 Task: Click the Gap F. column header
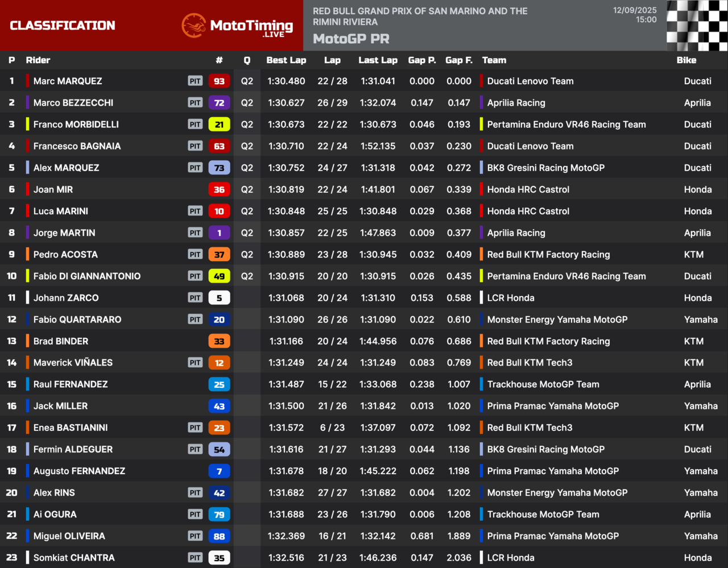point(458,60)
